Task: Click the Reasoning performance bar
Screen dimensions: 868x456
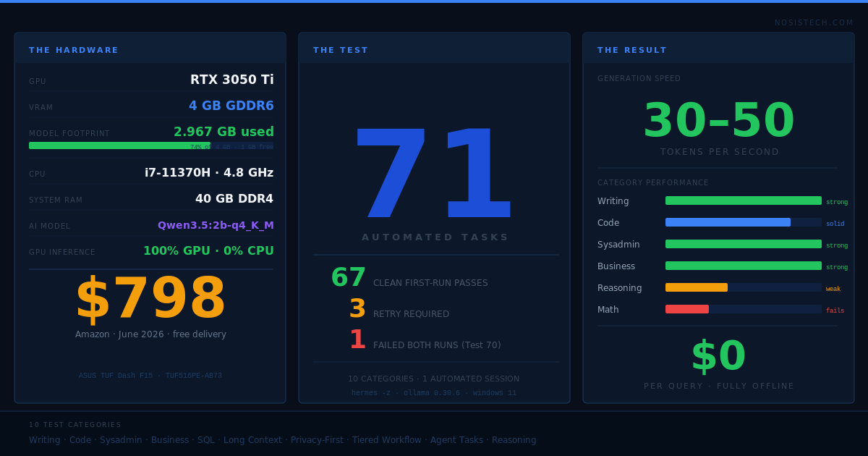Action: (744, 287)
